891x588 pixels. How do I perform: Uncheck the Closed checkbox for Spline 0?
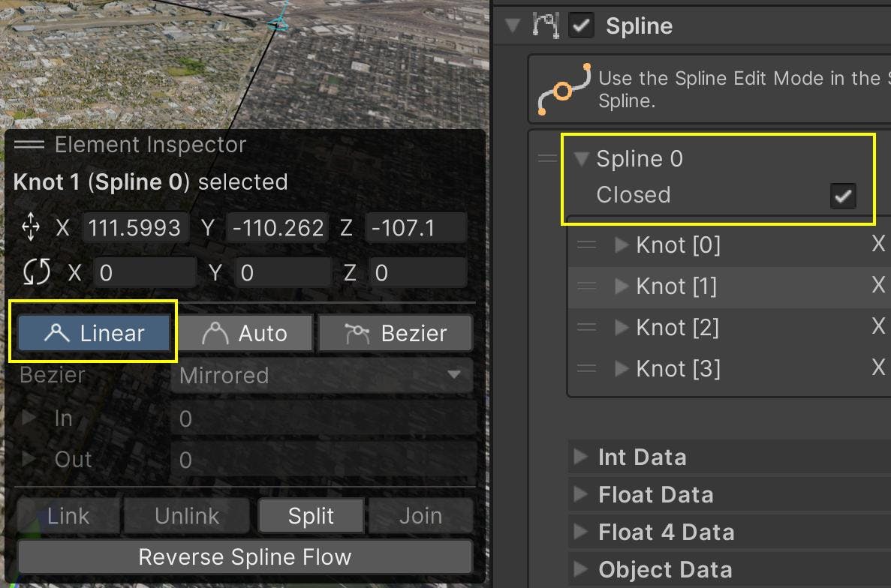pyautogui.click(x=844, y=195)
